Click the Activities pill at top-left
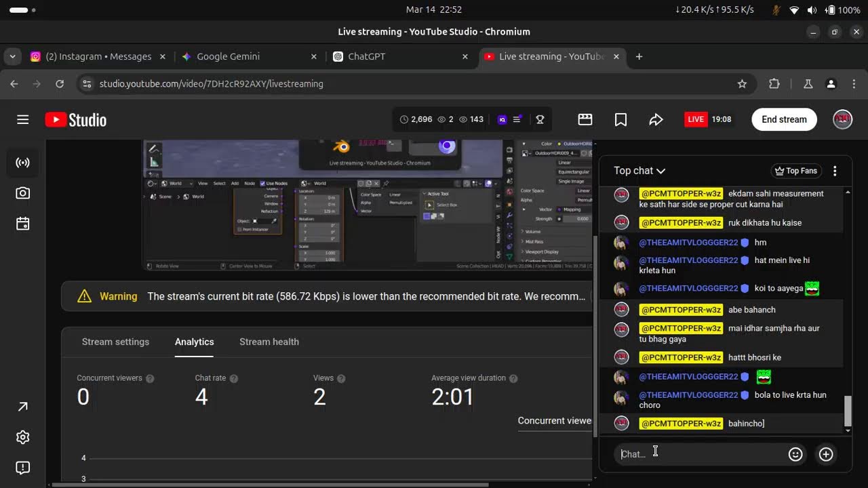Viewport: 868px width, 488px height. pyautogui.click(x=22, y=10)
